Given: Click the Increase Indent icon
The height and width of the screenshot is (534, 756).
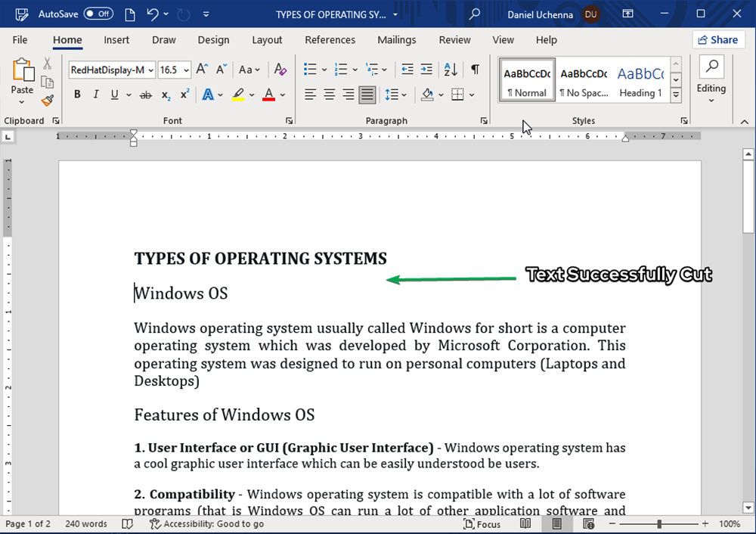Looking at the screenshot, I should (426, 70).
